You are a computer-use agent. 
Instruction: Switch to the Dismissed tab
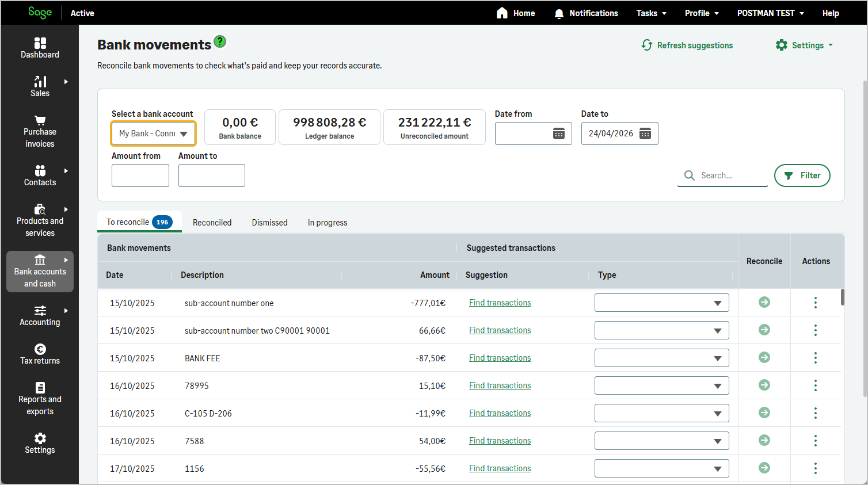click(x=269, y=223)
